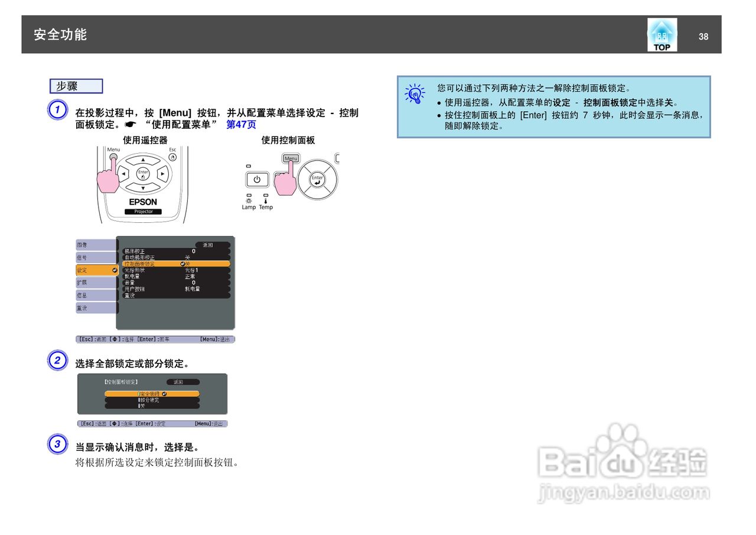Select the 完全锁闭 lock option
The image size is (756, 535).
(x=152, y=394)
